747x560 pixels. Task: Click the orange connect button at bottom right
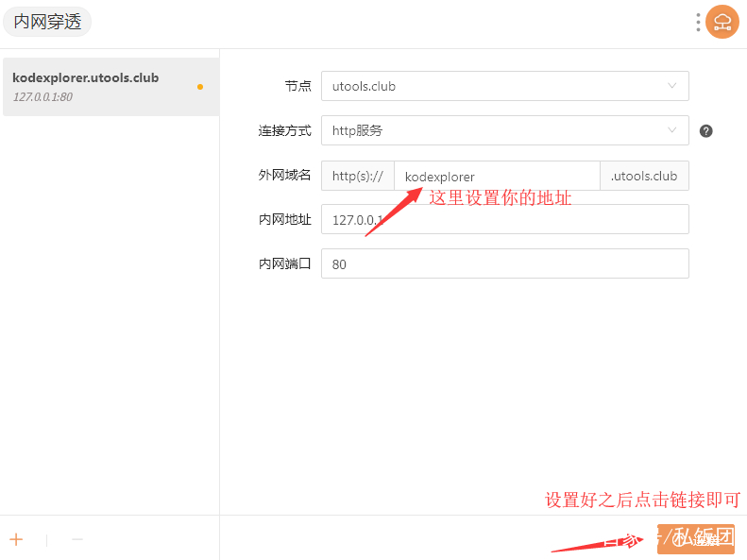pyautogui.click(x=696, y=539)
